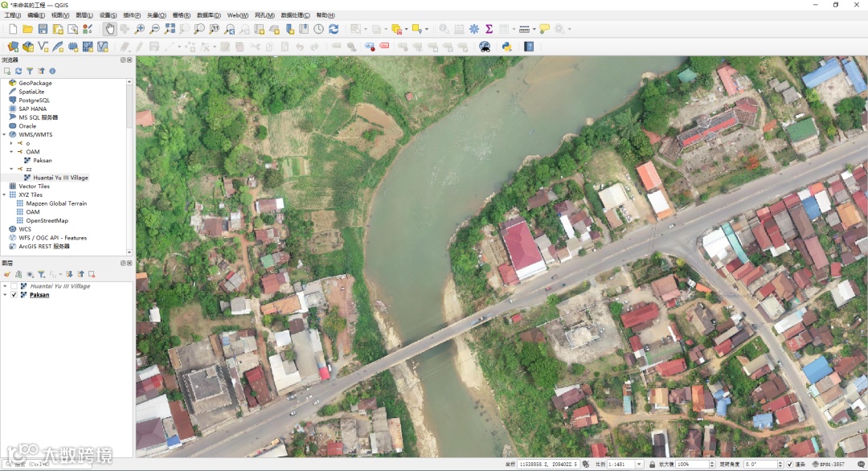868x471 pixels.
Task: Click the Refresh map canvas icon
Action: click(334, 29)
